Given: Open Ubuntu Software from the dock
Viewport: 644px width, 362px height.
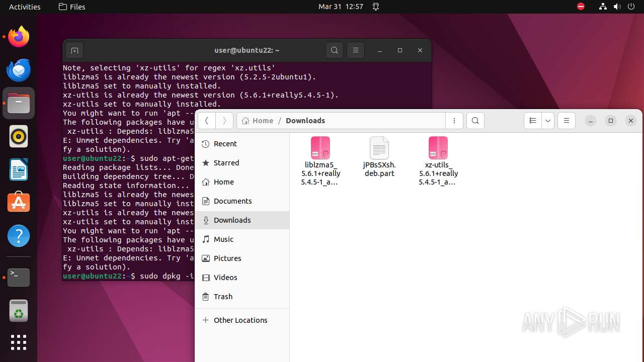Looking at the screenshot, I should pyautogui.click(x=19, y=203).
